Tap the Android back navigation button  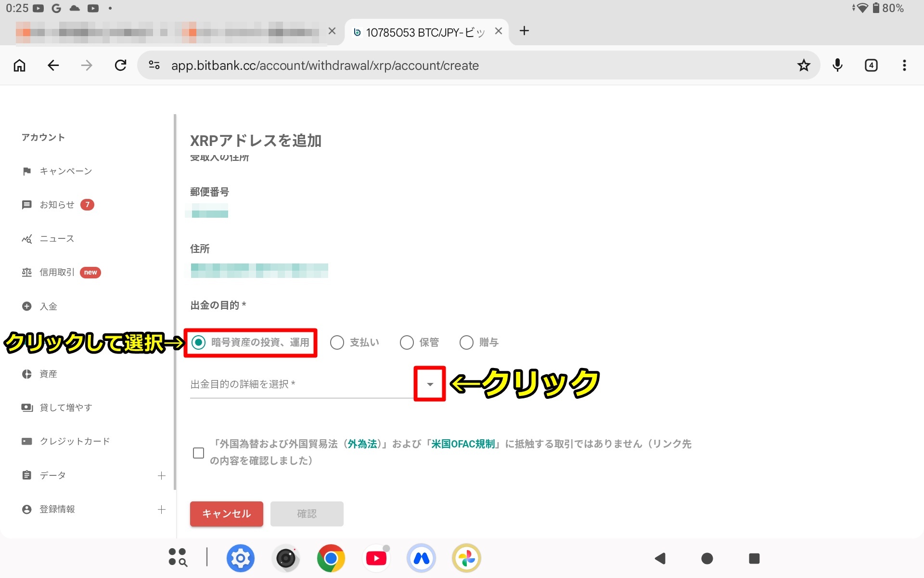(x=660, y=558)
